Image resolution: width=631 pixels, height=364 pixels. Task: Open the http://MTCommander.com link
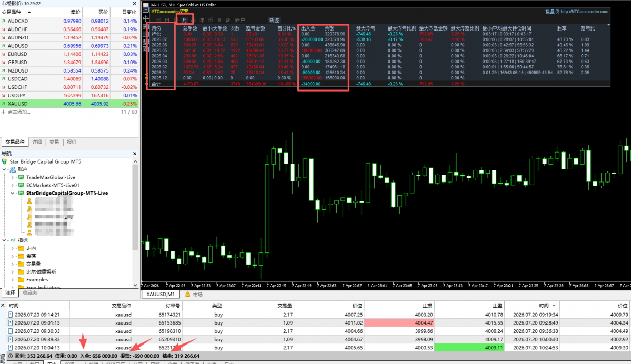[584, 11]
